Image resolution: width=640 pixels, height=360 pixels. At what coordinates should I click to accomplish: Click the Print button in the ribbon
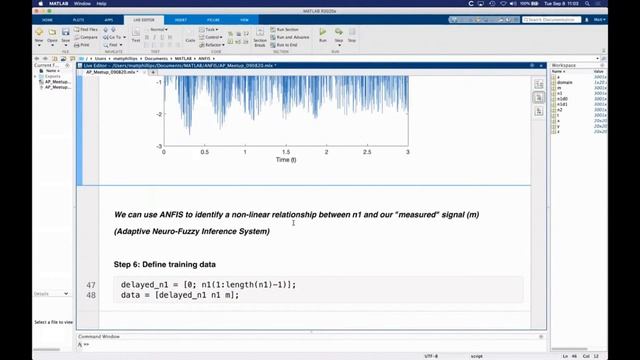[82, 45]
